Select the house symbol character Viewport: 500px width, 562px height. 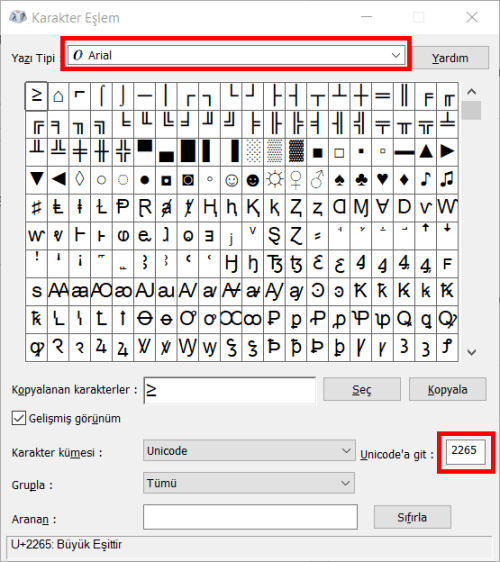(x=58, y=96)
